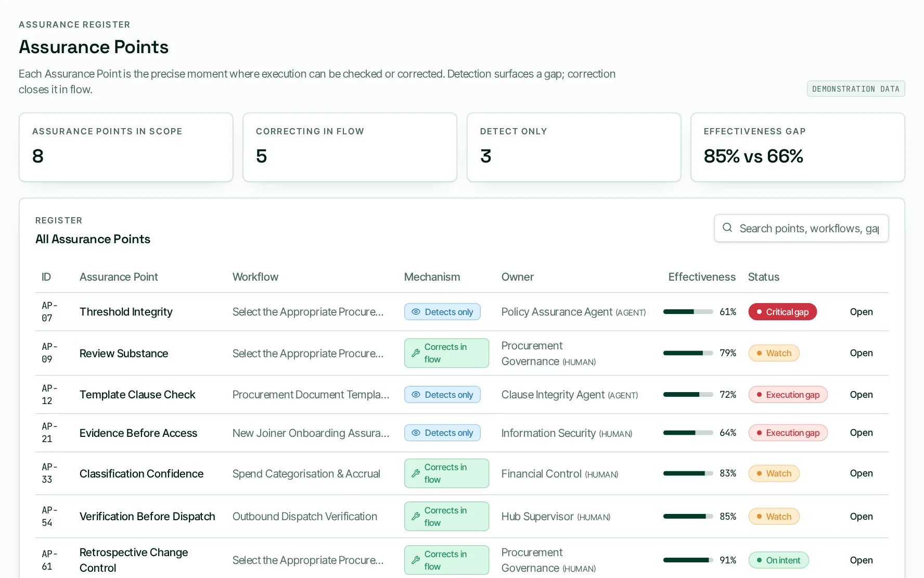Click the 83% effectiveness value
The image size is (924, 578).
click(728, 473)
